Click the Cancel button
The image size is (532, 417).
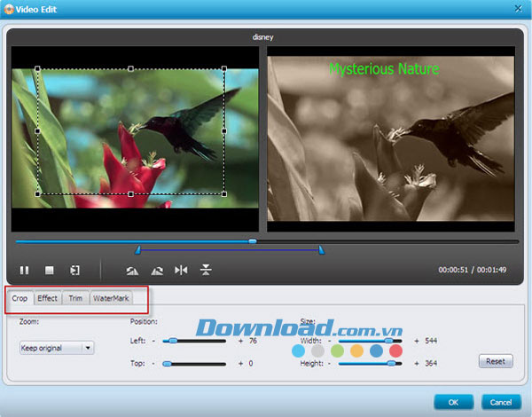[x=501, y=403]
